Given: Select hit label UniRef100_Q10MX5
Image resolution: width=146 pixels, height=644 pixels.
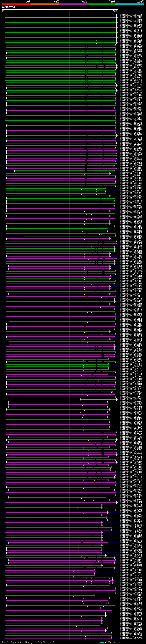Looking at the screenshot, I should click(x=131, y=40).
